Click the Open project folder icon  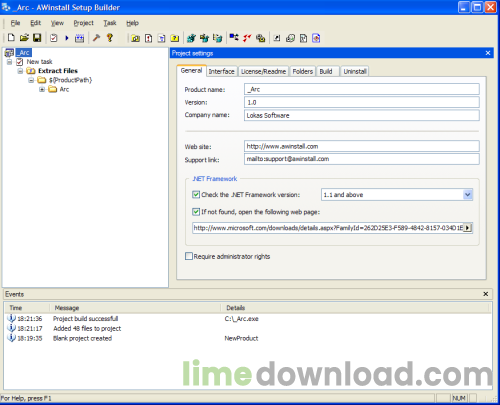[24, 38]
